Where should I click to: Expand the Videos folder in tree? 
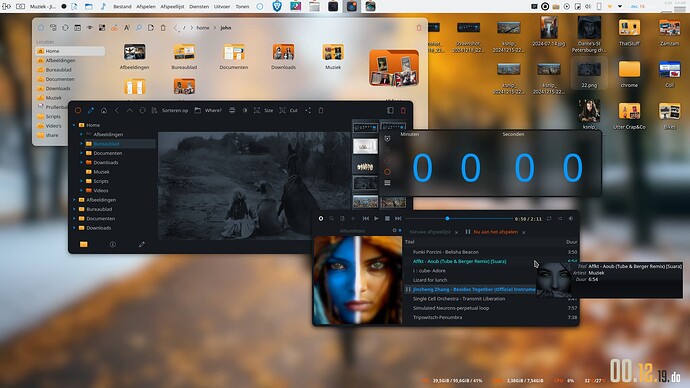pyautogui.click(x=81, y=190)
